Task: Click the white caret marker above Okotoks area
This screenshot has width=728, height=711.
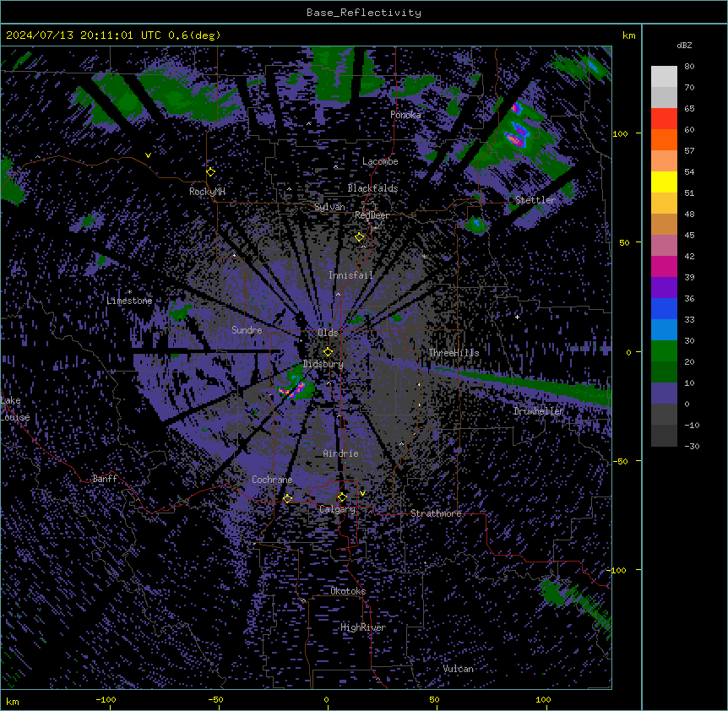Action: 303,600
